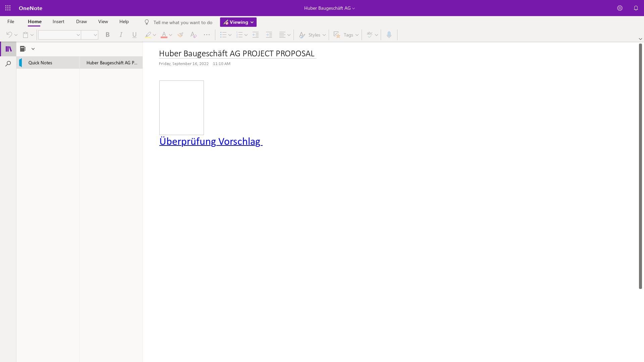Open the Überprüfung Vorschlag link

[x=210, y=141]
